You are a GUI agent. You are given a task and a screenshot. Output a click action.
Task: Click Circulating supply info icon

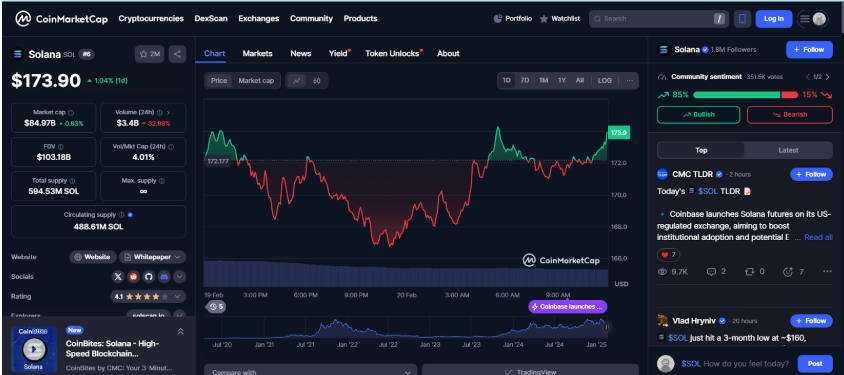(x=121, y=215)
